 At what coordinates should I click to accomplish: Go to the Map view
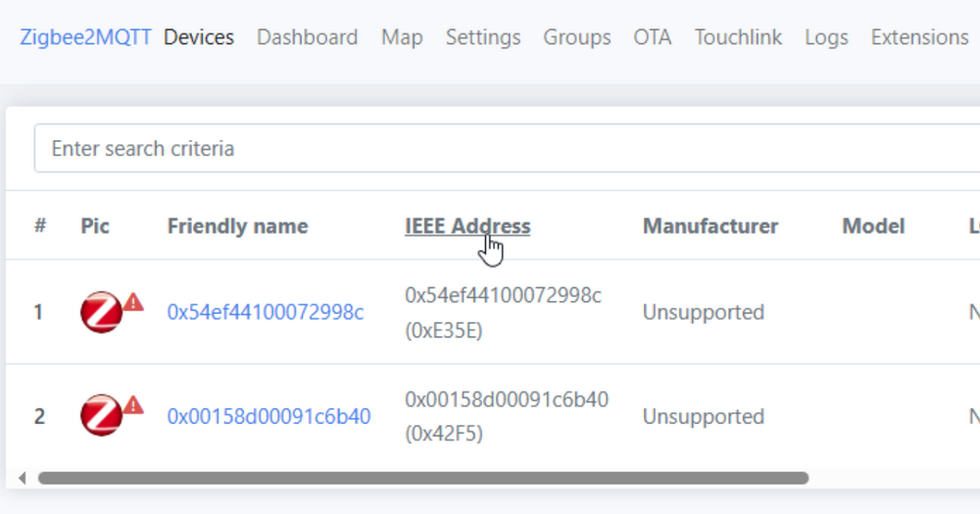pyautogui.click(x=402, y=37)
